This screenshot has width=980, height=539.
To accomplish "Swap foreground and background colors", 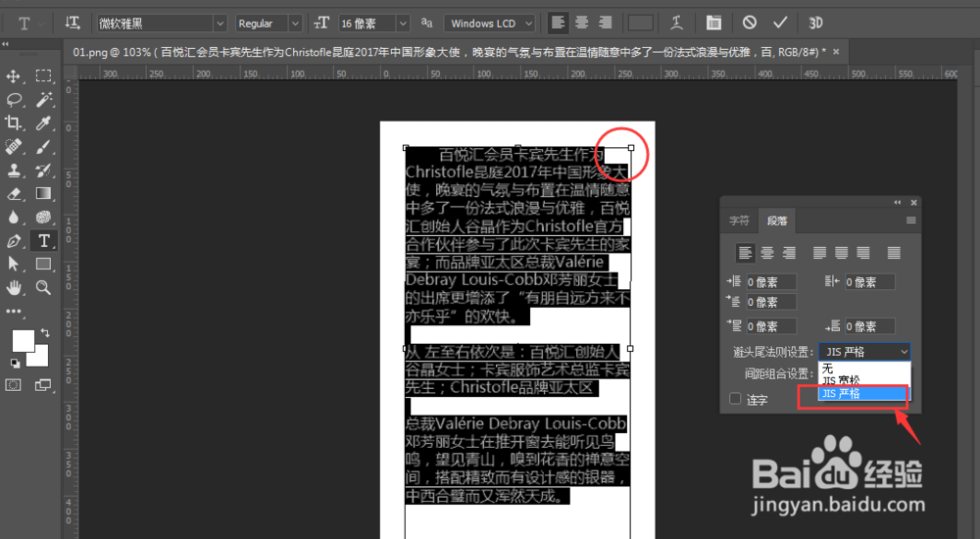I will point(45,332).
